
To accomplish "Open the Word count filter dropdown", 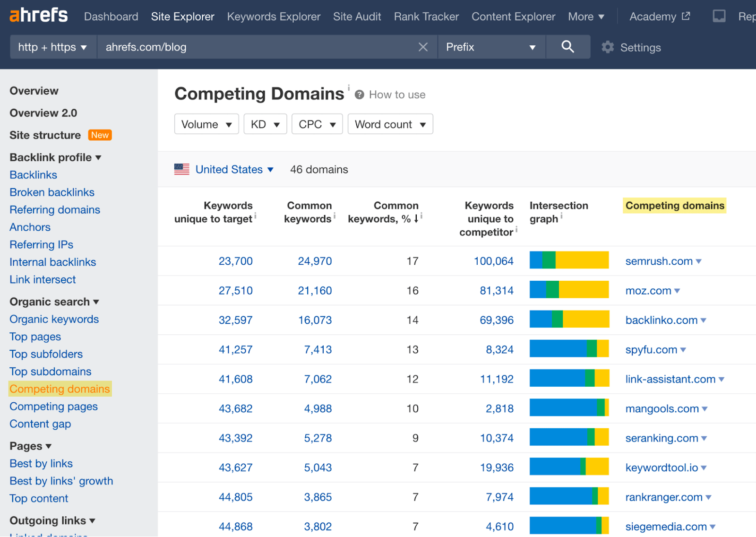I will pos(390,124).
